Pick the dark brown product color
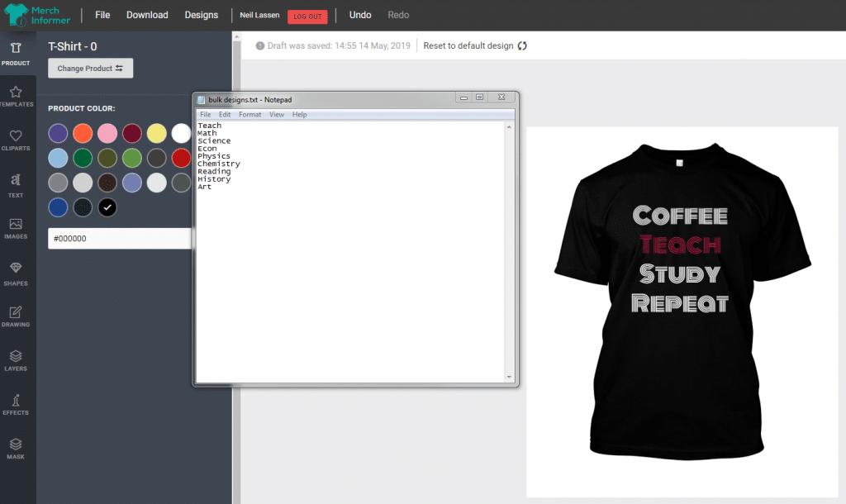Screen dimensions: 846x504 click(107, 183)
